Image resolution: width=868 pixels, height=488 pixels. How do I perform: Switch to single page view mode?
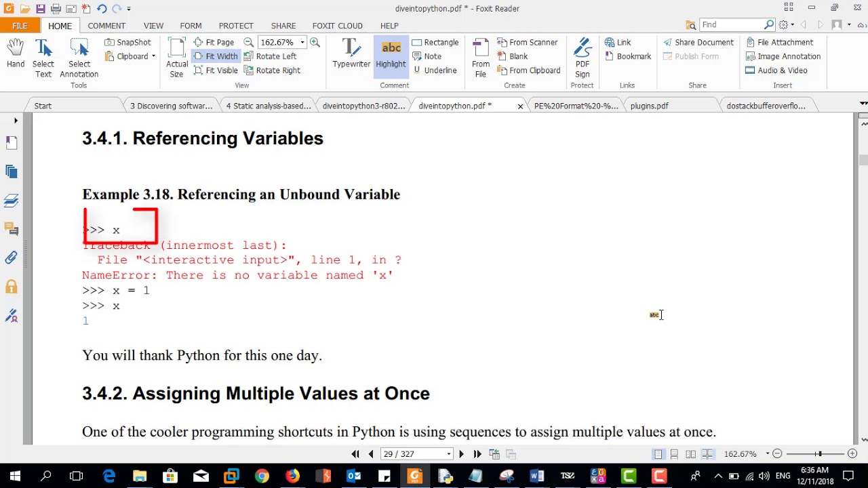658,454
